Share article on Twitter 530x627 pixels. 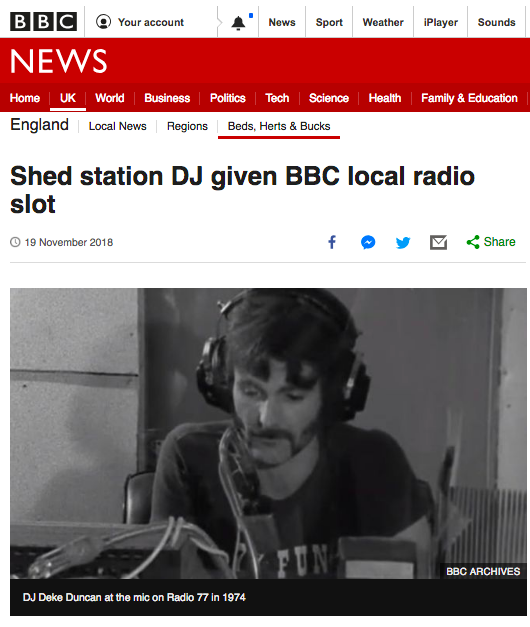tap(403, 242)
